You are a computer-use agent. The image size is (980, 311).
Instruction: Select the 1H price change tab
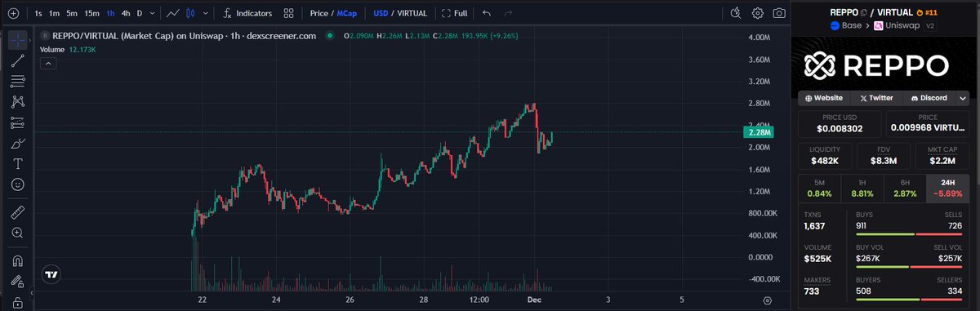pyautogui.click(x=862, y=188)
